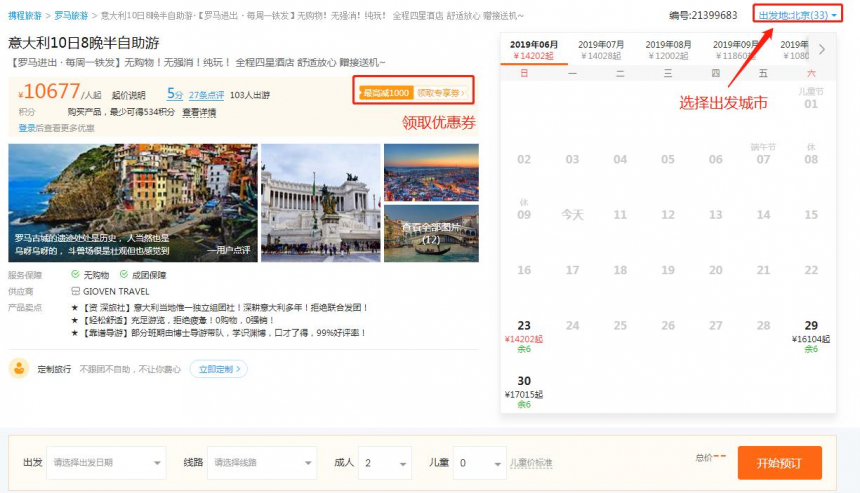Click the June 01 儿童节 calendar cell
The height and width of the screenshot is (493, 860).
(811, 99)
